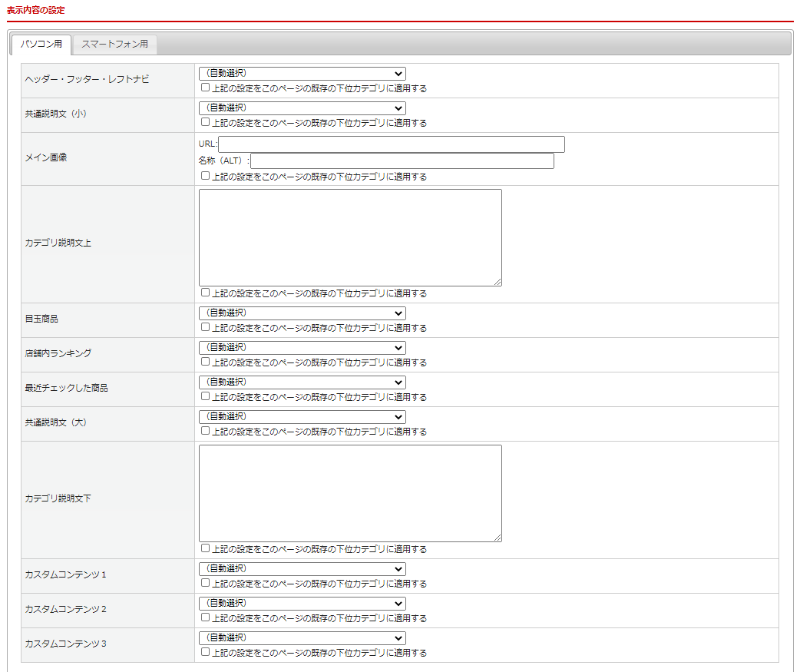Open the ヘッダー・フッター・レフトナビ dropdown
This screenshot has height=672, width=800.
[302, 74]
